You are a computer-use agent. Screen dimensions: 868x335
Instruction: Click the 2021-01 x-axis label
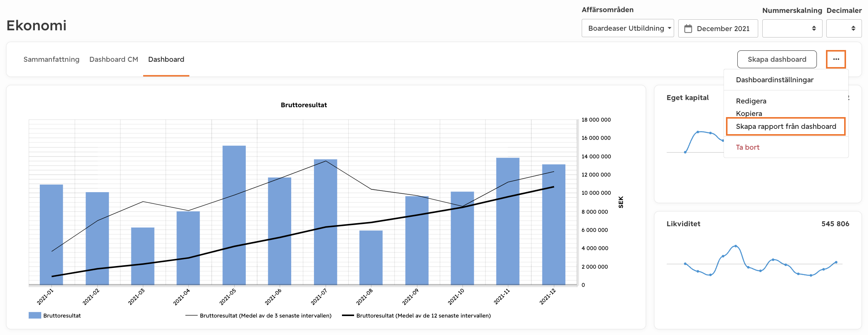pos(45,297)
